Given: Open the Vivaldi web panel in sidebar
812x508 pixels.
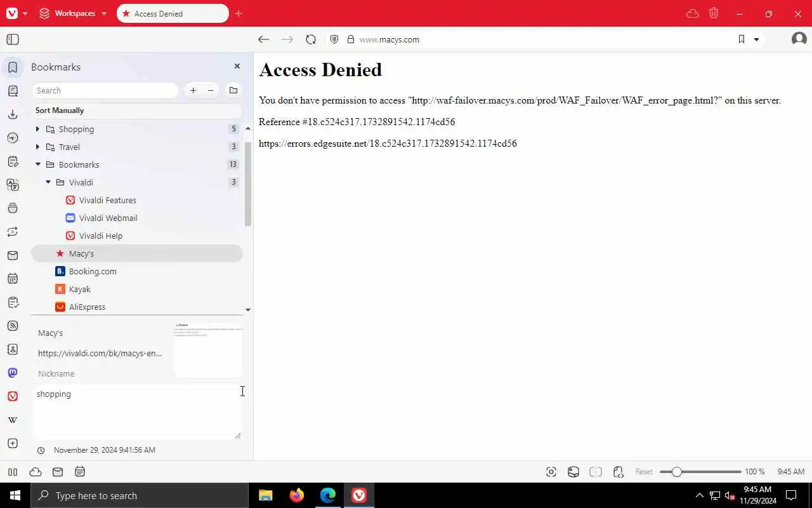Looking at the screenshot, I should click(12, 396).
